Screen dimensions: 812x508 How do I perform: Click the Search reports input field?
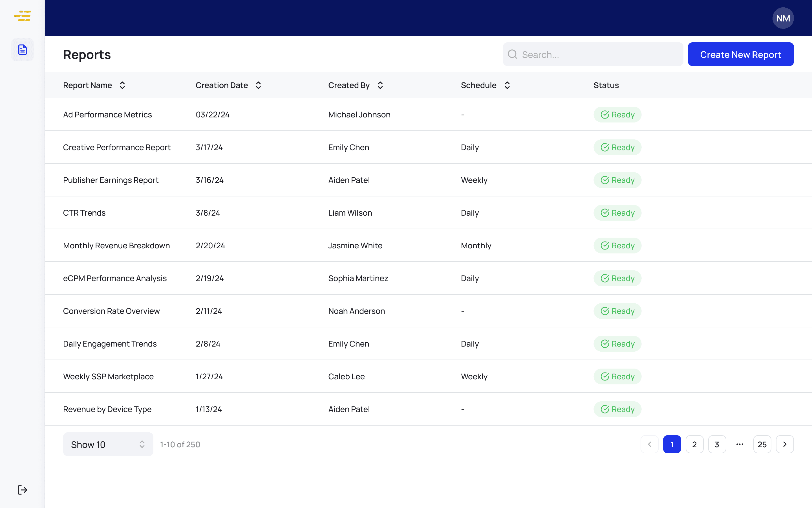(x=593, y=54)
